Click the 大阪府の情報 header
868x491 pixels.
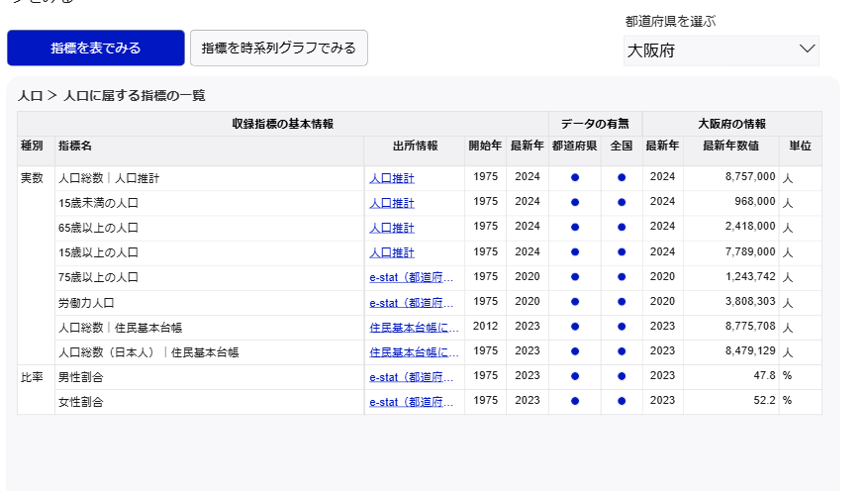click(731, 124)
